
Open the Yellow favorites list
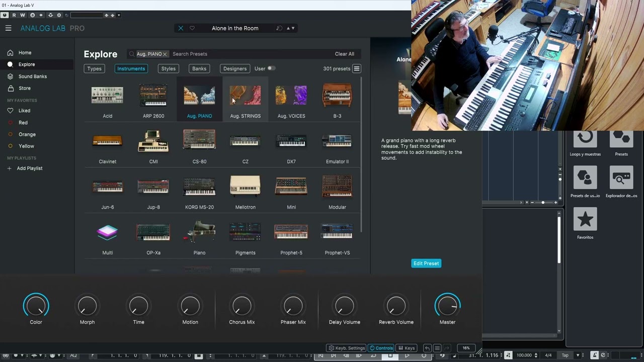(27, 146)
